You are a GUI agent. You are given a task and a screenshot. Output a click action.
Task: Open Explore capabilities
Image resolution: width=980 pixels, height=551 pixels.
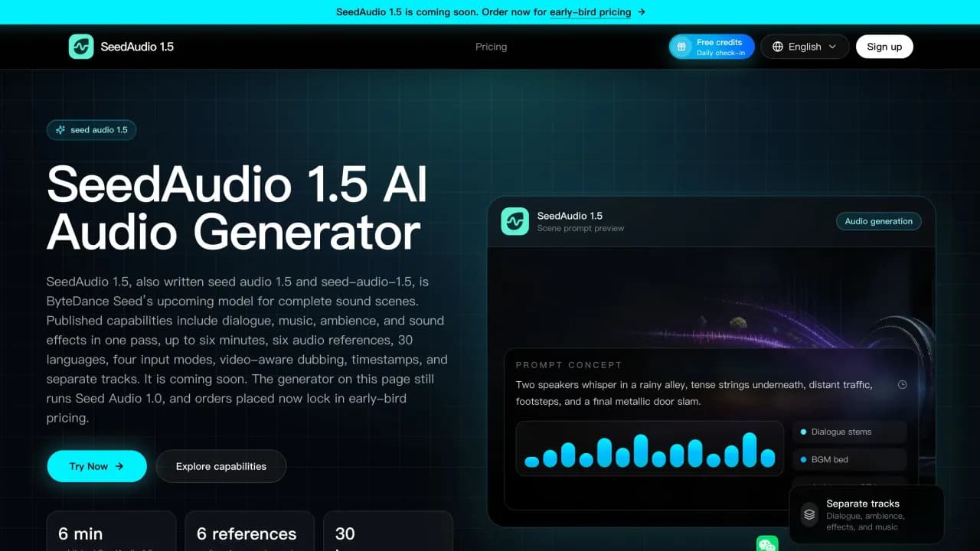[221, 466]
